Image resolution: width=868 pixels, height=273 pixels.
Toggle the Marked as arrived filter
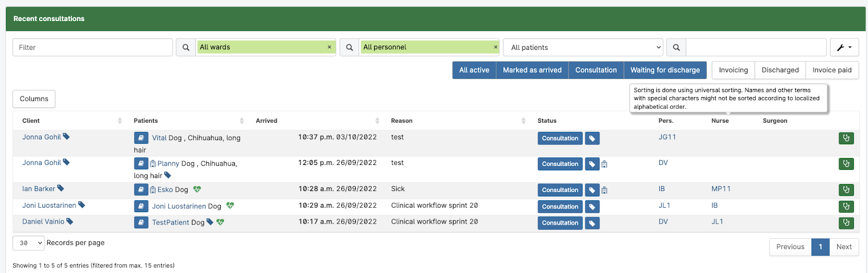coord(532,70)
